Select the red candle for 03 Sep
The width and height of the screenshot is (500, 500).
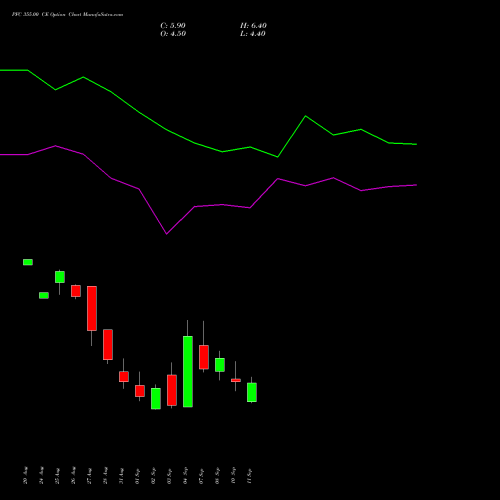(172, 390)
